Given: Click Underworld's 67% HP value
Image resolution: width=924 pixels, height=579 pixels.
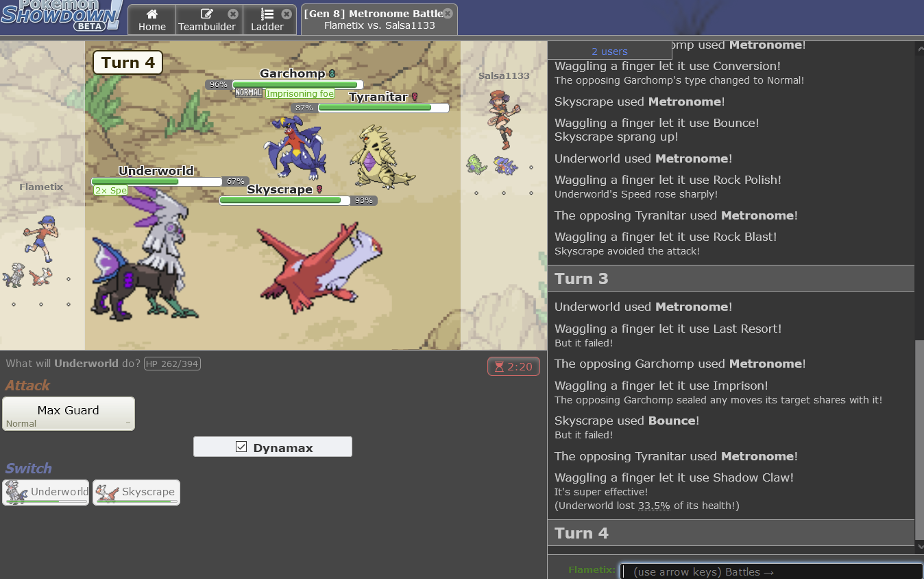Looking at the screenshot, I should coord(235,182).
